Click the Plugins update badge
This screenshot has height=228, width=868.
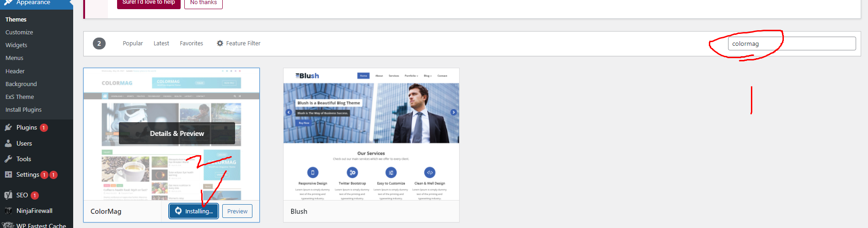(44, 128)
